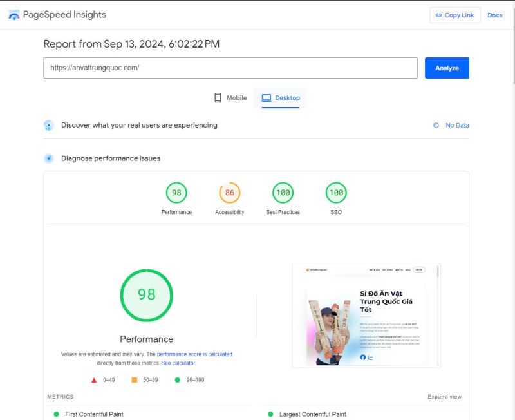Open the Docs link

[494, 15]
